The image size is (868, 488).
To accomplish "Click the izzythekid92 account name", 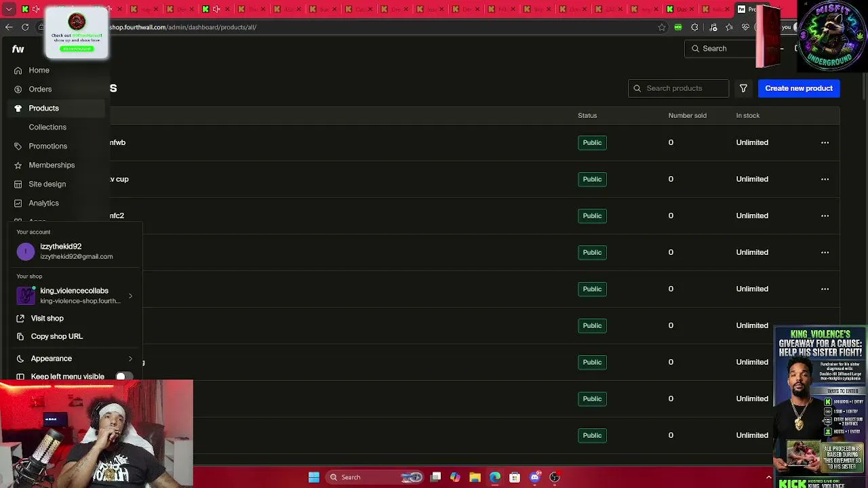I will pyautogui.click(x=61, y=247).
